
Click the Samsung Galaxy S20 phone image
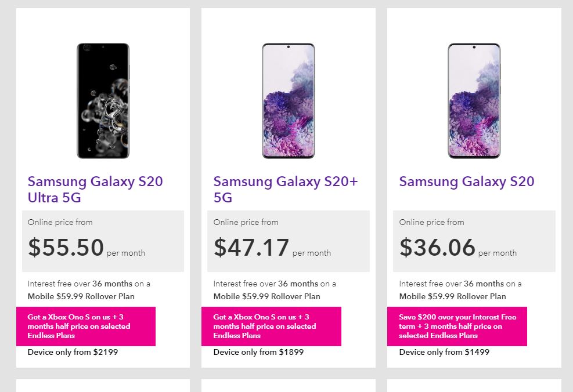pyautogui.click(x=474, y=100)
